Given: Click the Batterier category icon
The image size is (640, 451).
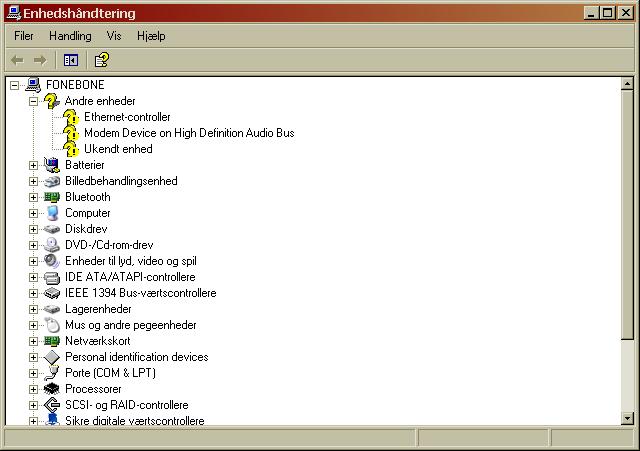Looking at the screenshot, I should (52, 165).
